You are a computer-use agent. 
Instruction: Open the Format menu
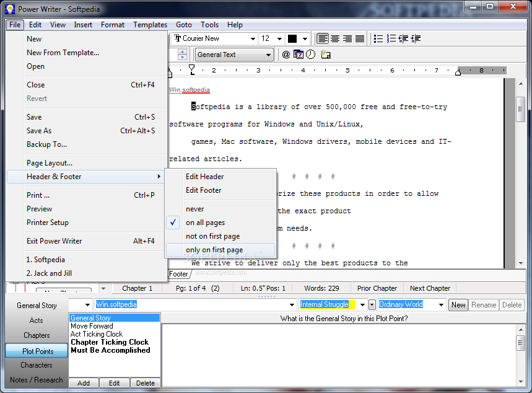coord(113,25)
